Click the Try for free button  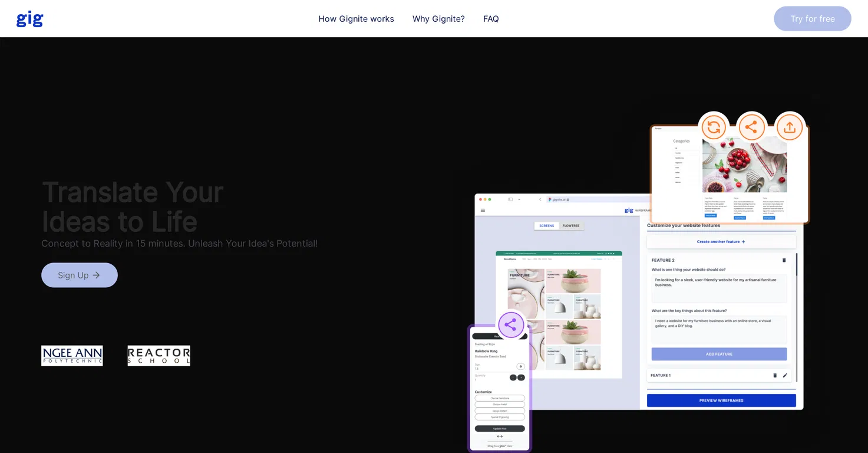pos(813,19)
